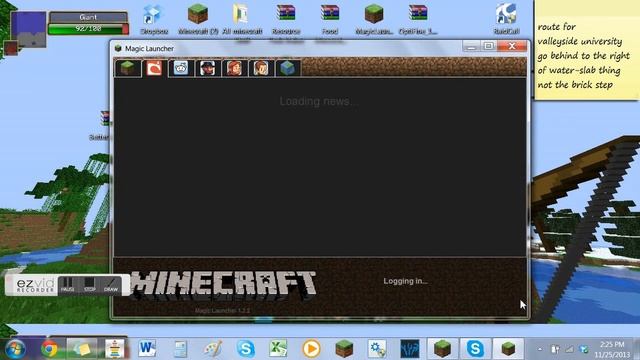640x360 pixels.
Task: Click the Loading news... text
Action: point(319,101)
